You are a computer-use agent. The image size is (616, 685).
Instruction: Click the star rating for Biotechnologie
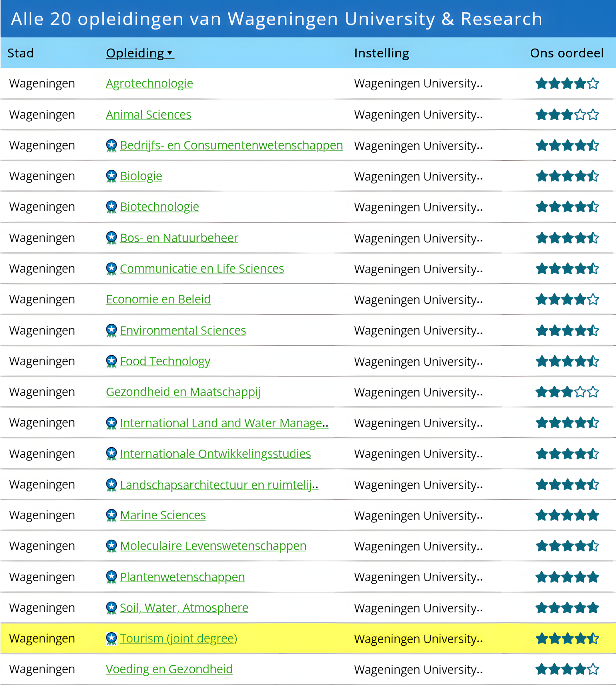pyautogui.click(x=567, y=207)
